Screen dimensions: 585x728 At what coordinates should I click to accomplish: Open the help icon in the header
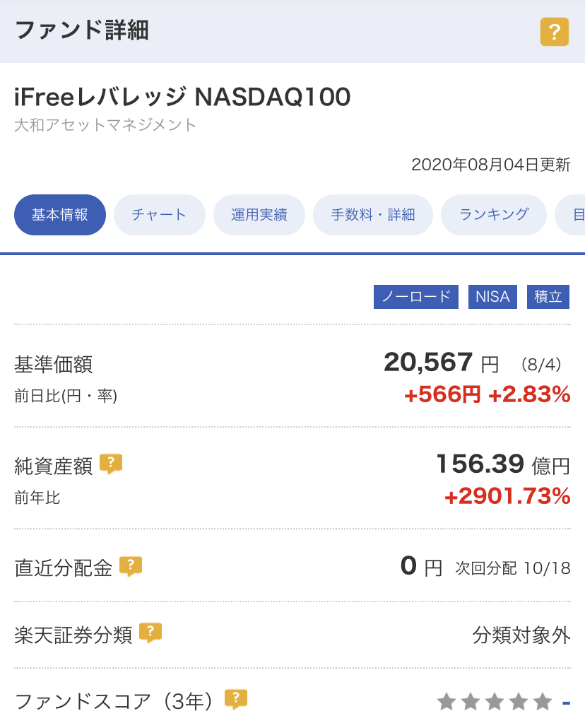coord(555,32)
